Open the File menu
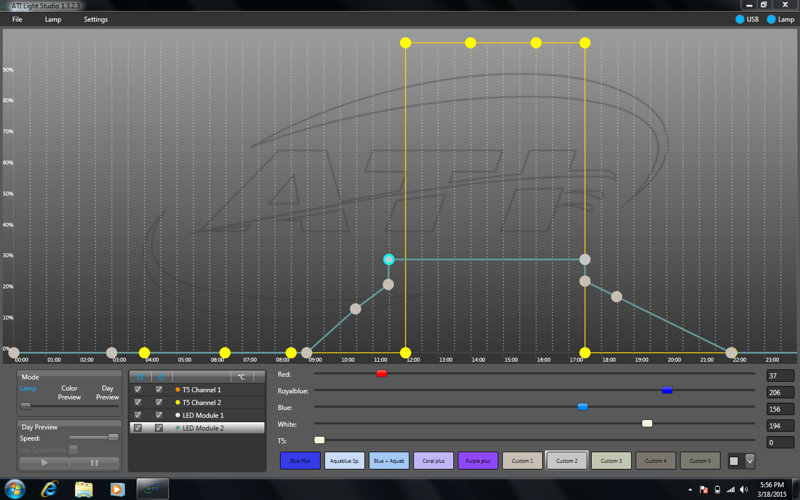This screenshot has width=800, height=500. pos(17,19)
